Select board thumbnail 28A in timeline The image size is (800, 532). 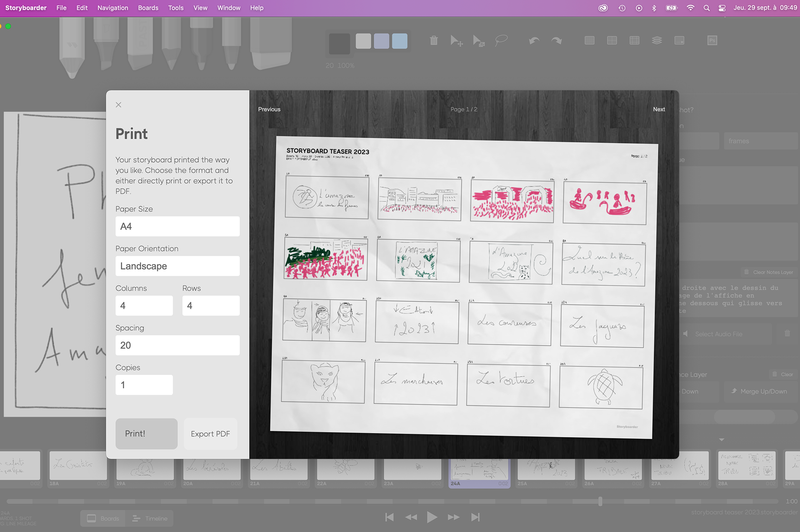(747, 470)
